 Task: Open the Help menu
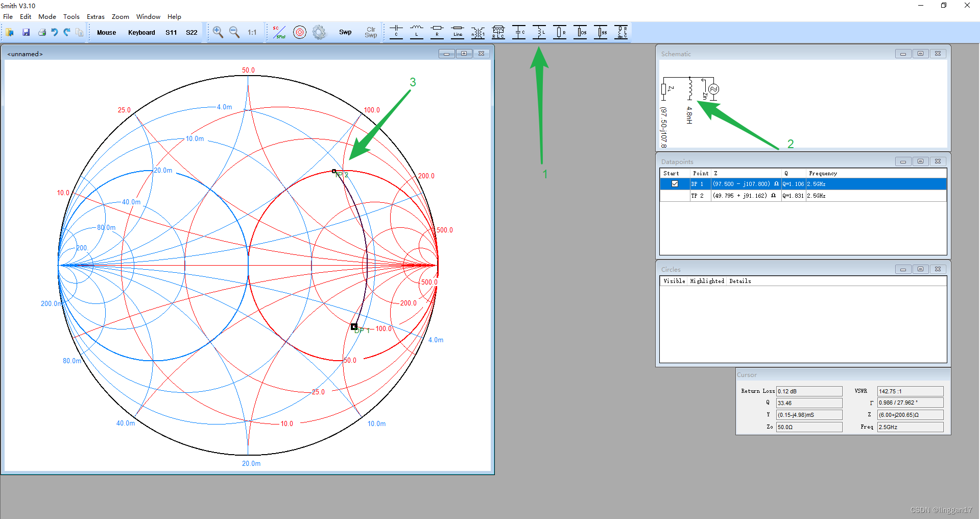pos(175,16)
